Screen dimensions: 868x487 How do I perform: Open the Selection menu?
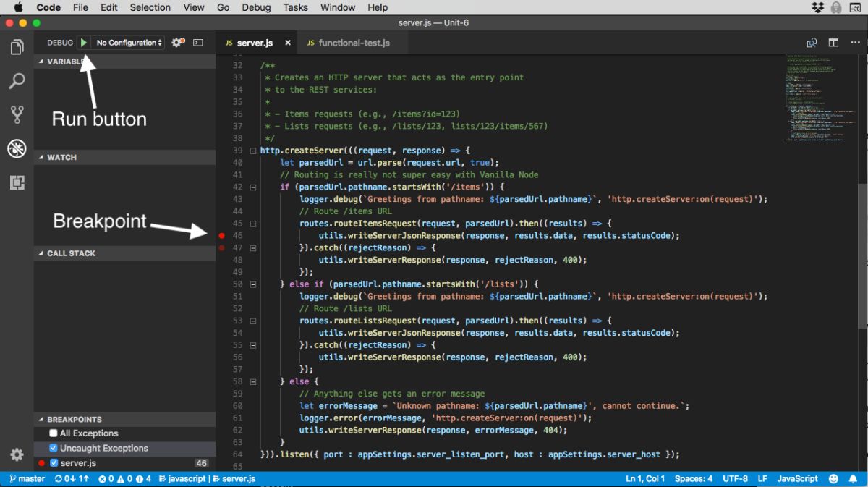(x=150, y=7)
